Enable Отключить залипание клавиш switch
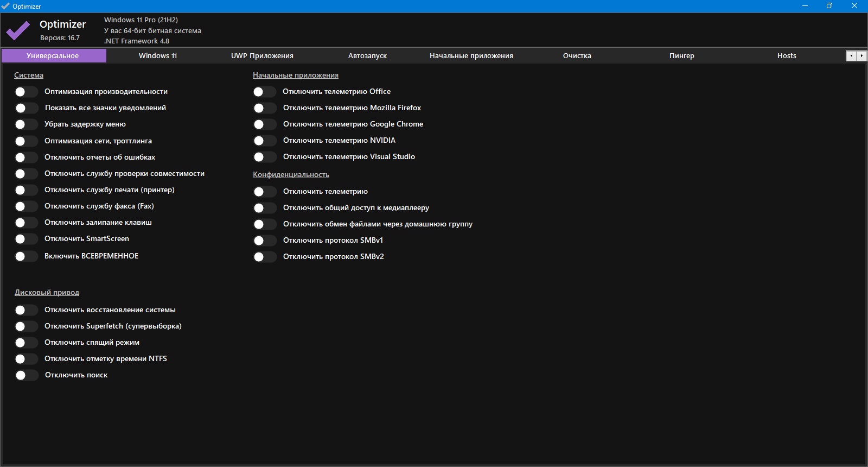Screen dimensions: 868x467 [x=26, y=223]
